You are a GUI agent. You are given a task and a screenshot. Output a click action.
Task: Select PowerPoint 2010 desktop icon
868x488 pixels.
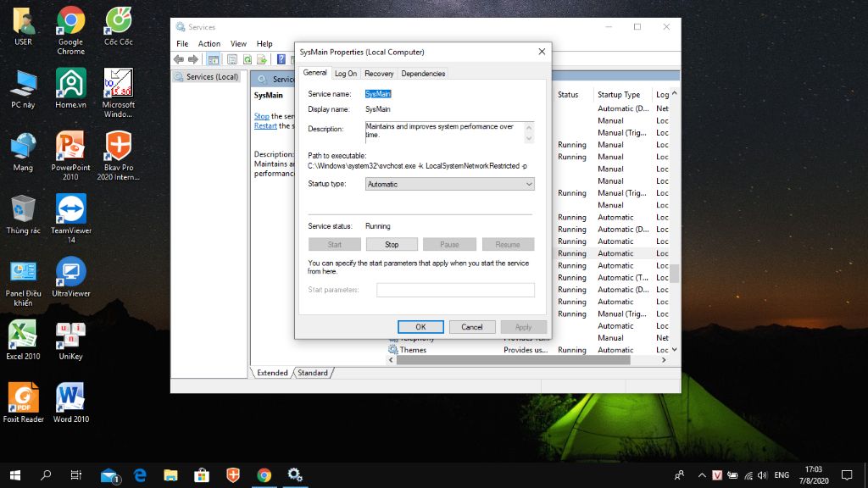point(70,157)
